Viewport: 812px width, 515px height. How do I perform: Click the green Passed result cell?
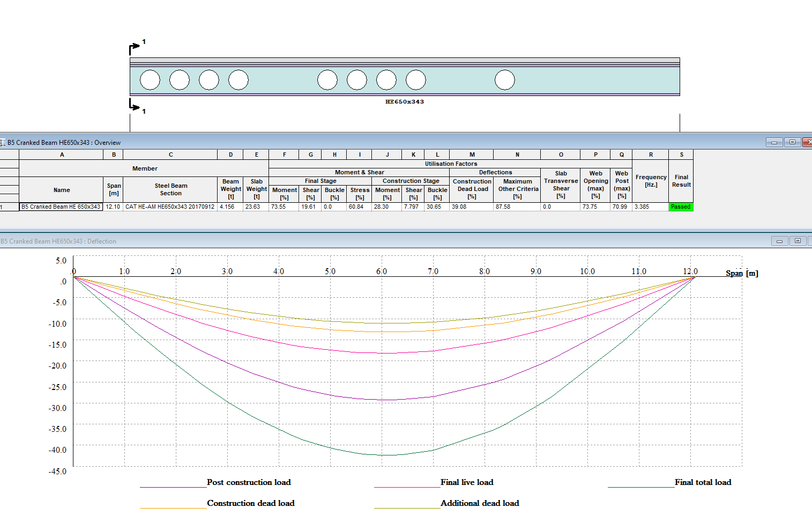click(681, 207)
